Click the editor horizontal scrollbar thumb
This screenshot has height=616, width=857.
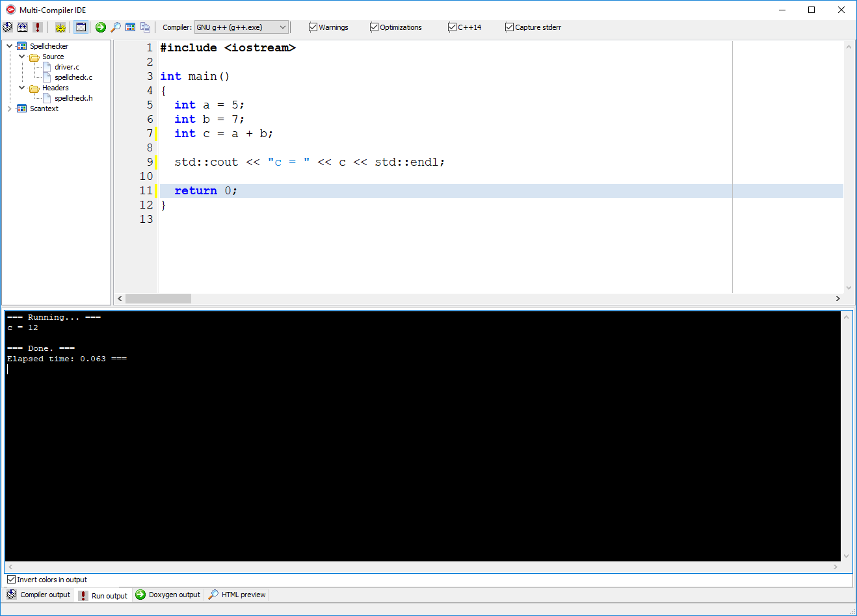pyautogui.click(x=158, y=298)
